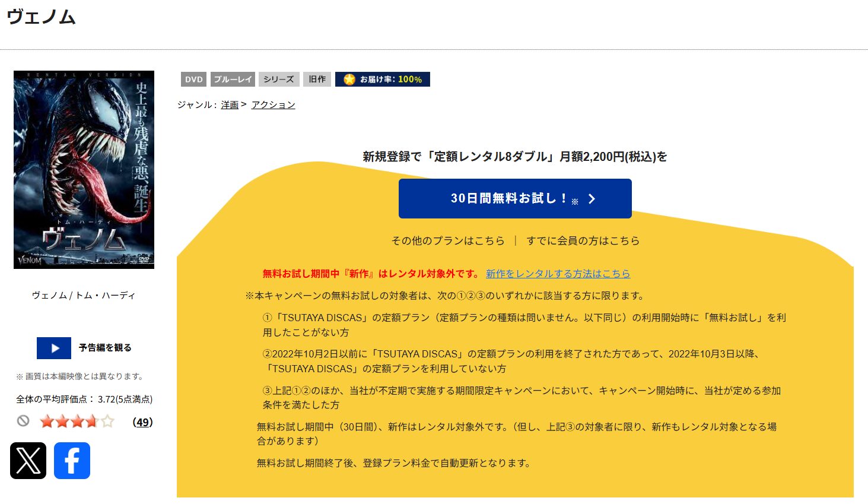Open すでに会員の方はこちら
Screen dimensions: 868x504
583,240
